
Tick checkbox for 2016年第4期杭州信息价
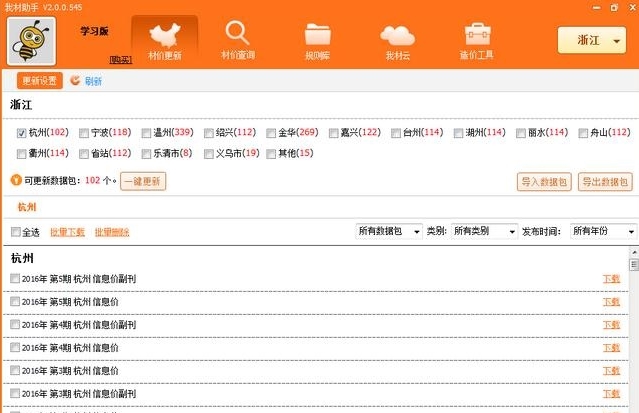tap(15, 347)
